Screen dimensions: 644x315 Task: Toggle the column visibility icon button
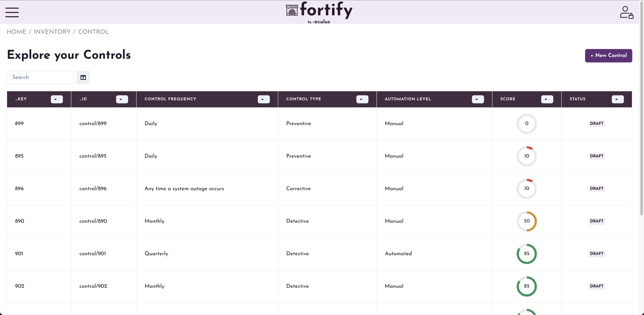pyautogui.click(x=83, y=78)
